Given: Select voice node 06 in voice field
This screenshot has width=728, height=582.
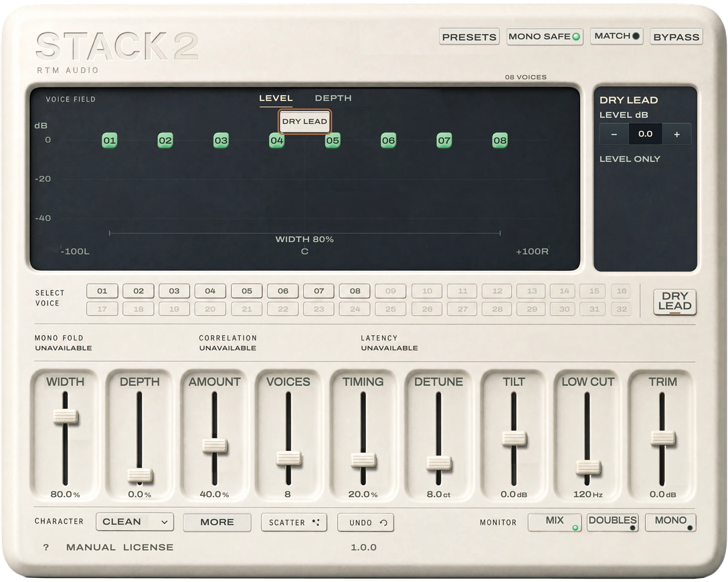Looking at the screenshot, I should point(389,140).
